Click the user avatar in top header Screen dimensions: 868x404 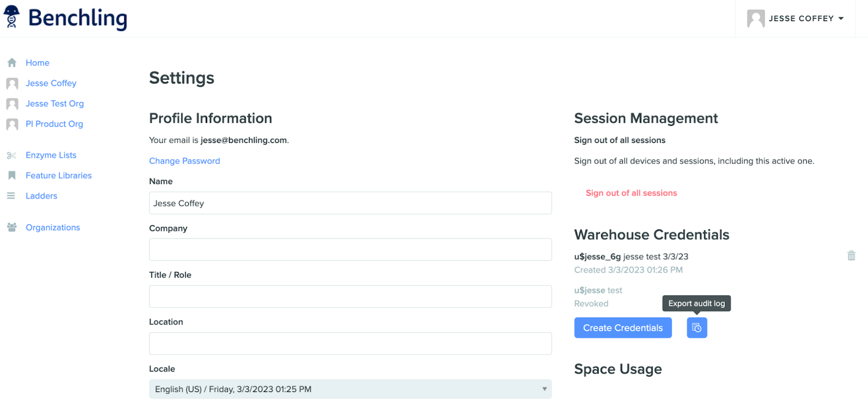pos(756,18)
